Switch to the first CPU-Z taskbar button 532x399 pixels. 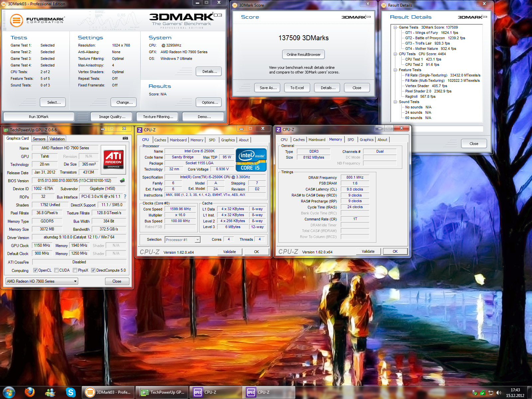point(216,392)
